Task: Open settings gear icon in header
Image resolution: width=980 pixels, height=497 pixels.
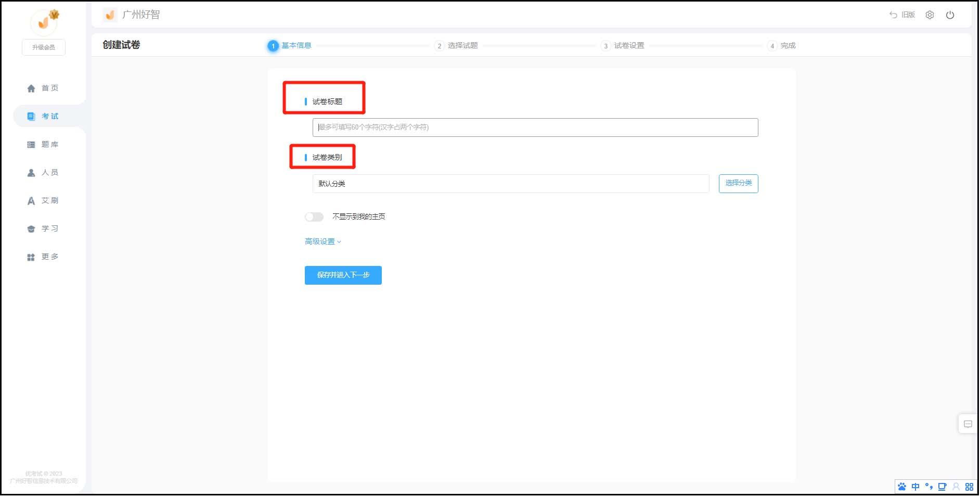Action: click(x=930, y=15)
